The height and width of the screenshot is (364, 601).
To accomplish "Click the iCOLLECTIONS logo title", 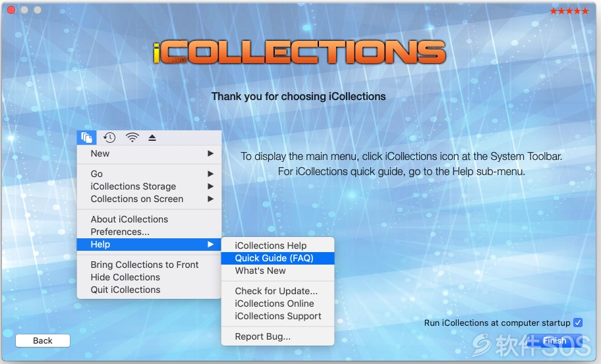I will tap(299, 52).
